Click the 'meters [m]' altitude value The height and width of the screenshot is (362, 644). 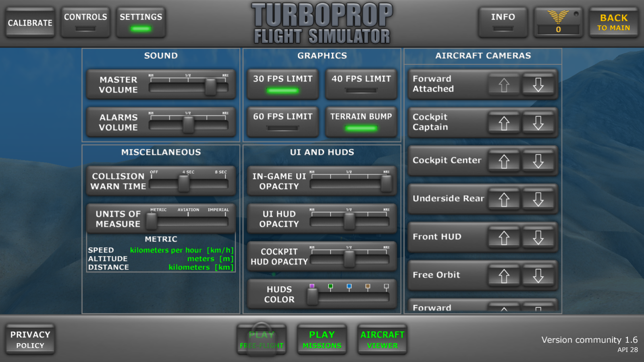pos(210,259)
